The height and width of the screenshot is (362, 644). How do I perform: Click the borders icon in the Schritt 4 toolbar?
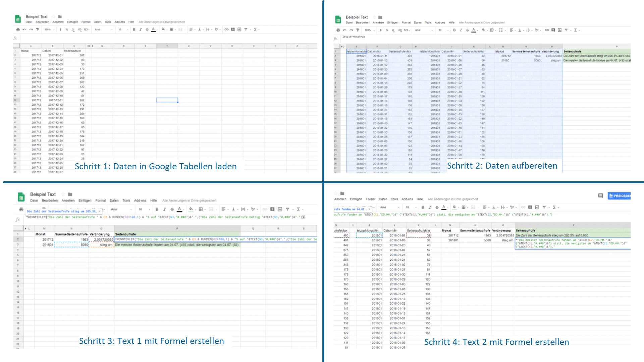click(x=464, y=207)
